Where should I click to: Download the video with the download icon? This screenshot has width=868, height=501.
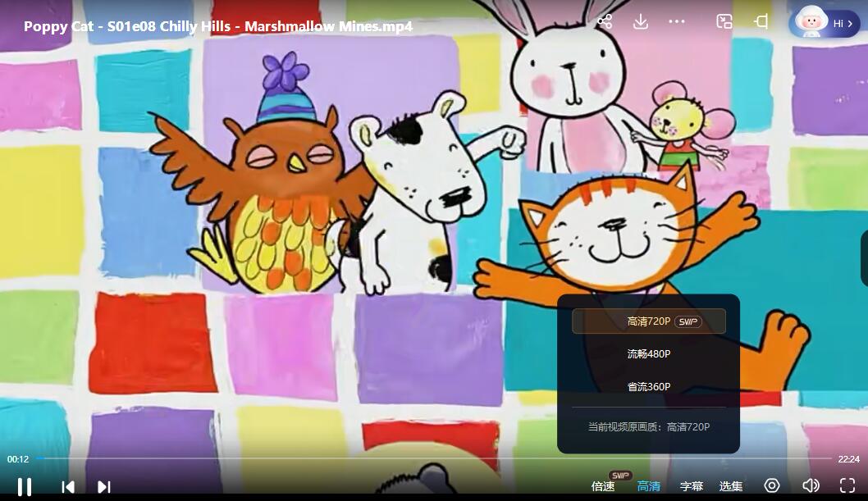click(x=641, y=21)
